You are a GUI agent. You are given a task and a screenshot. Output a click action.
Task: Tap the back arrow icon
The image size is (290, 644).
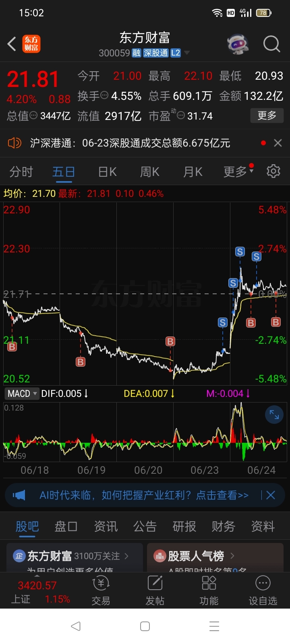(12, 44)
